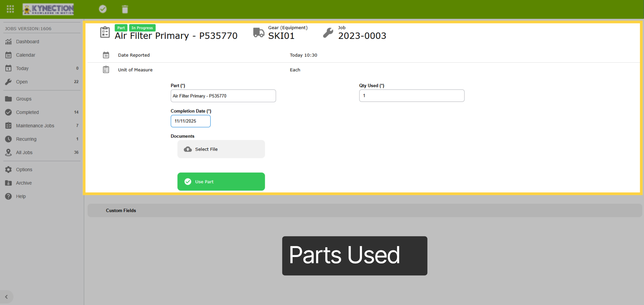Click the cloud upload icon
Screen dimensions: 644x305
pos(188,149)
